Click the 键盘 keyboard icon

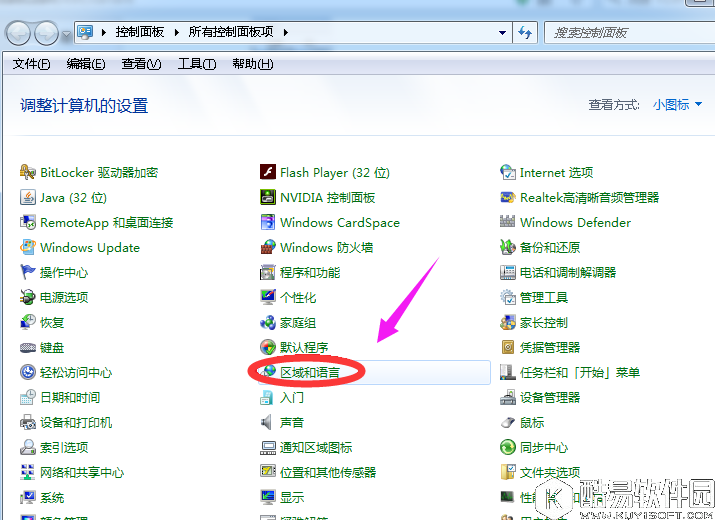tap(27, 348)
